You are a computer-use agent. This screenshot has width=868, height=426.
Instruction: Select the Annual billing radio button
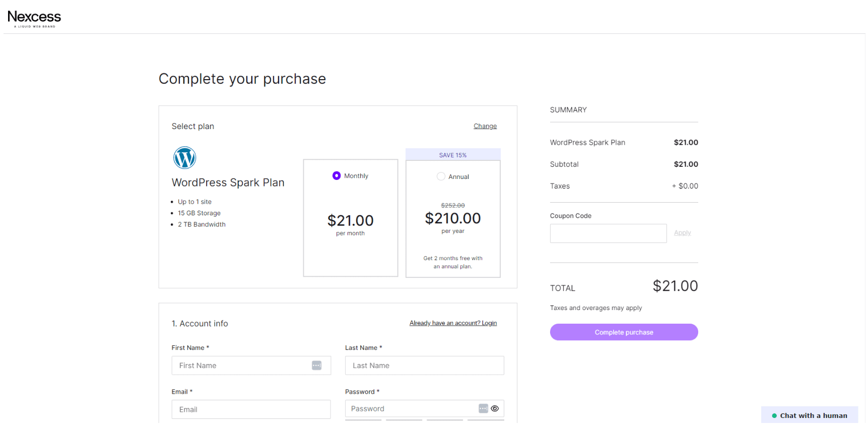tap(441, 176)
